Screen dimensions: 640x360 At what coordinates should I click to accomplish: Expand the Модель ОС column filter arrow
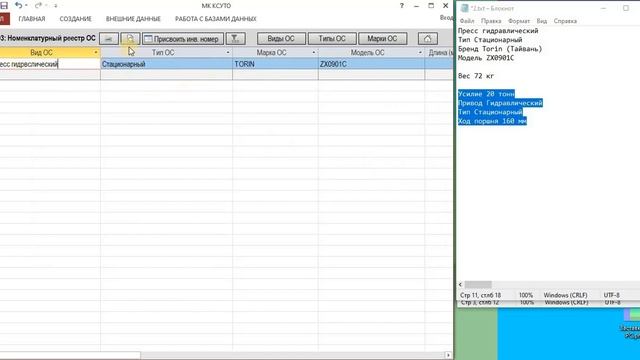pos(420,53)
